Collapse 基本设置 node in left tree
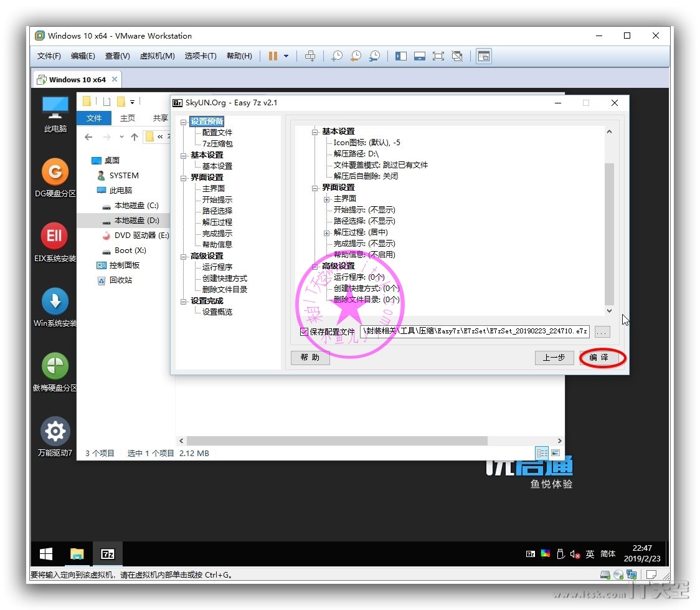 [x=184, y=156]
